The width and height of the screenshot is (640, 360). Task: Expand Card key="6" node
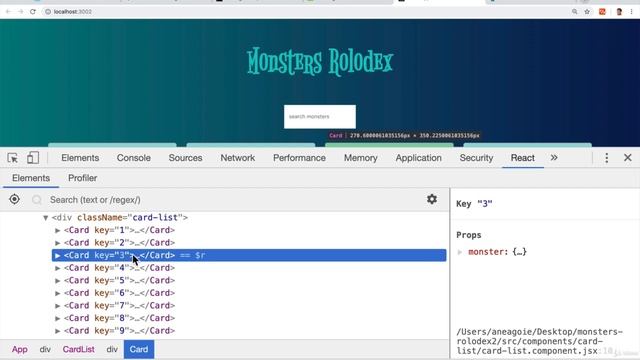58,293
